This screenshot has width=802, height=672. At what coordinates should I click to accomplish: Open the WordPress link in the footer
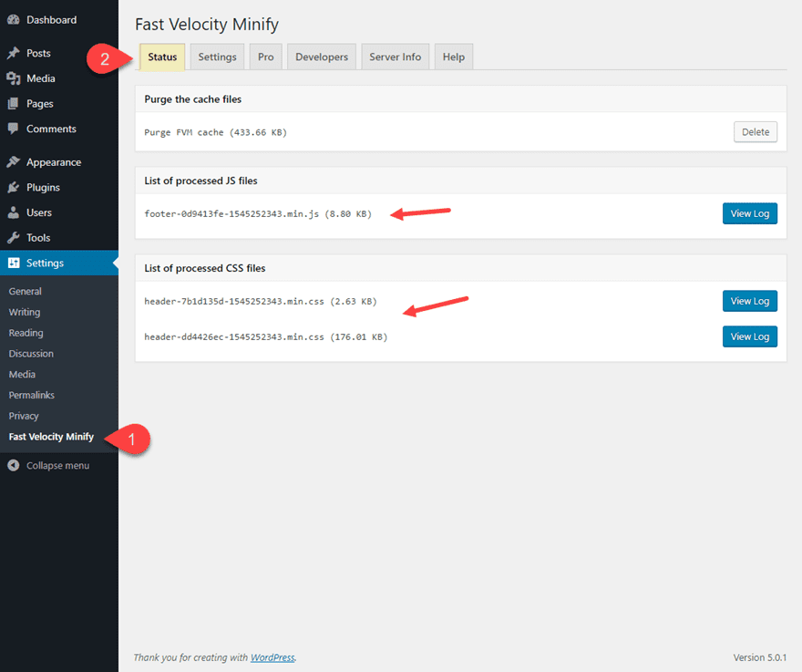point(272,656)
